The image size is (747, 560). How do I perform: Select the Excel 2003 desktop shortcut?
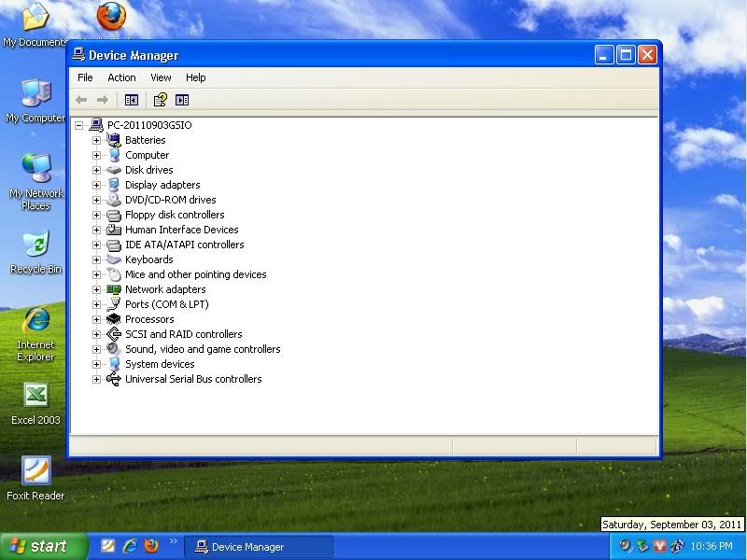pyautogui.click(x=35, y=404)
